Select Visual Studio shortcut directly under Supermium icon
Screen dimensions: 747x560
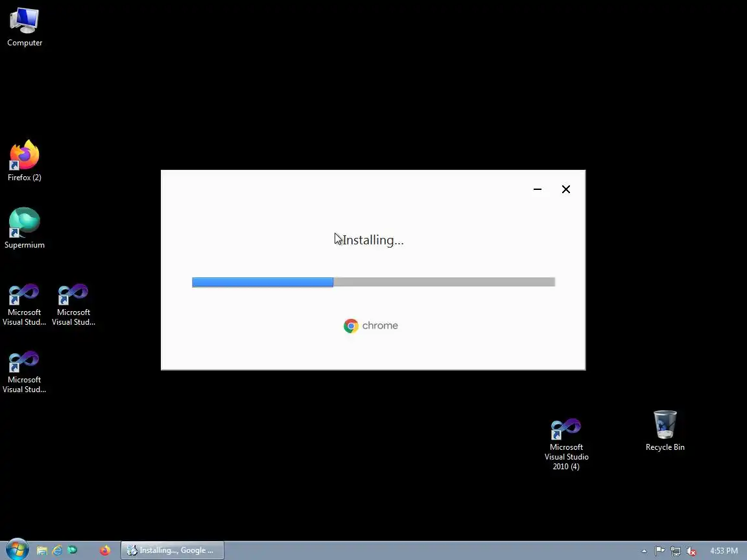click(24, 305)
